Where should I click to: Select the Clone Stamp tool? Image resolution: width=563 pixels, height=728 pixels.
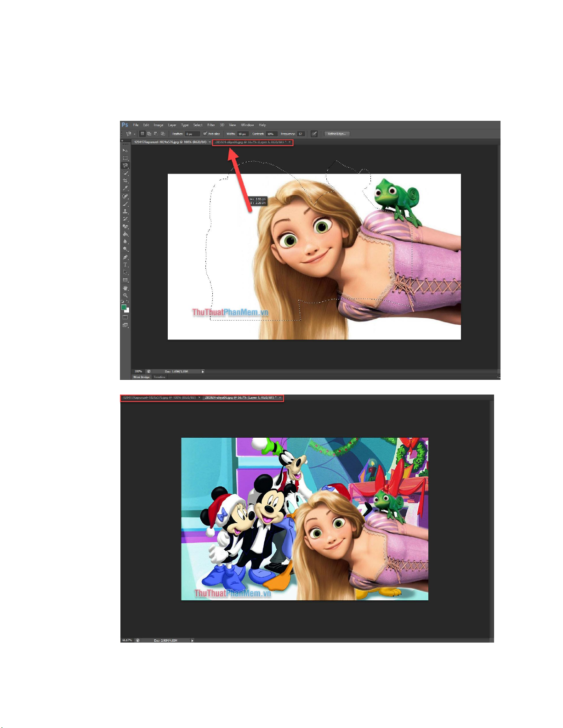(125, 211)
